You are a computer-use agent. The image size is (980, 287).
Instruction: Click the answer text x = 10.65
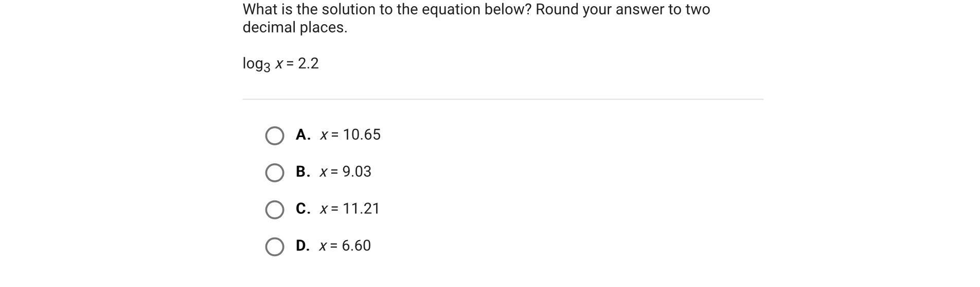[x=350, y=135]
